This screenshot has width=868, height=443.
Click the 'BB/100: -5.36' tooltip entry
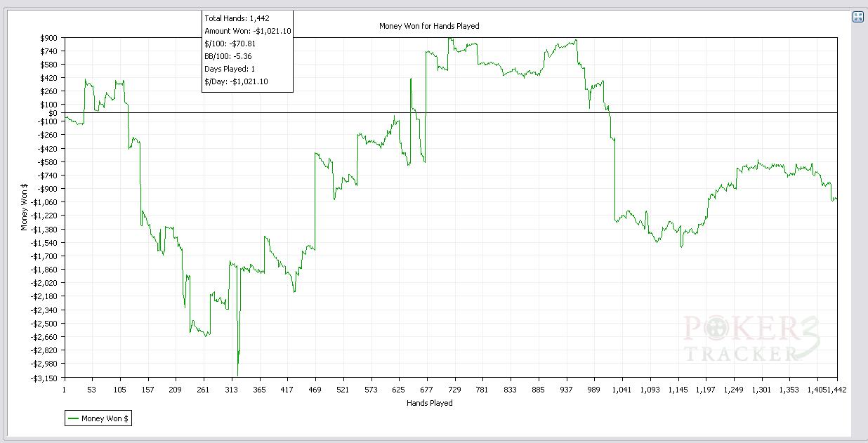228,56
